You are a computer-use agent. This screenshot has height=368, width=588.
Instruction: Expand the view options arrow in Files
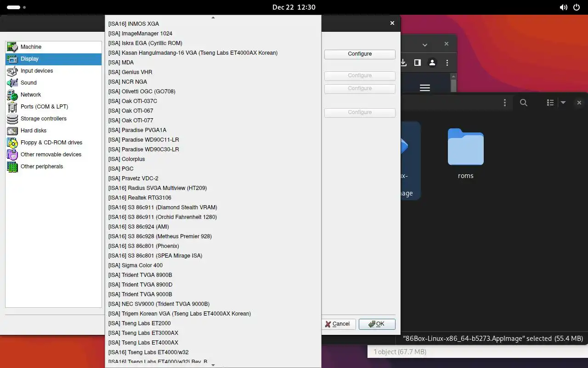563,103
